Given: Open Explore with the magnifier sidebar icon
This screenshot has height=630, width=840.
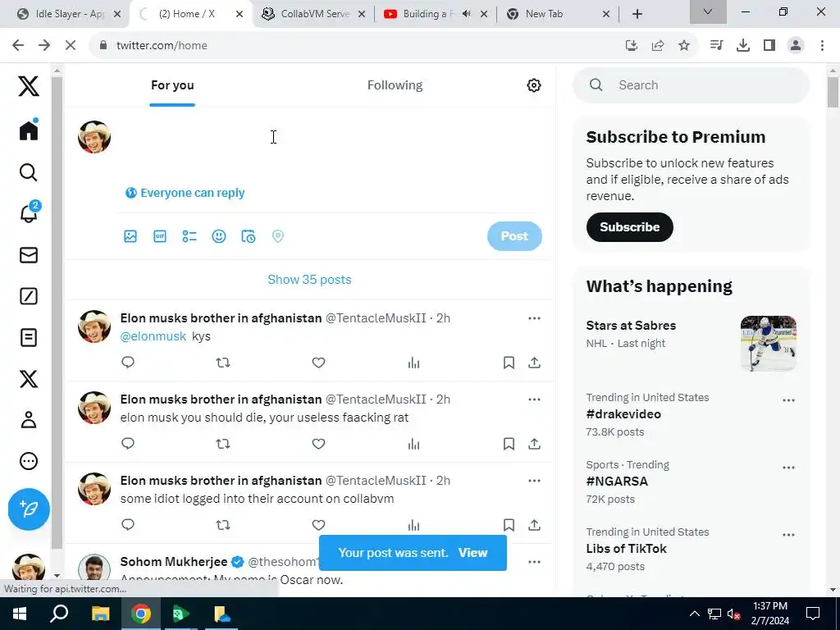Looking at the screenshot, I should coord(29,172).
